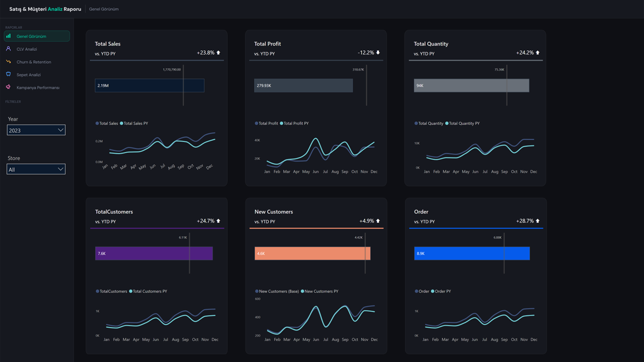644x362 pixels.
Task: Expand the Year dropdown chevron arrow
Action: point(61,130)
